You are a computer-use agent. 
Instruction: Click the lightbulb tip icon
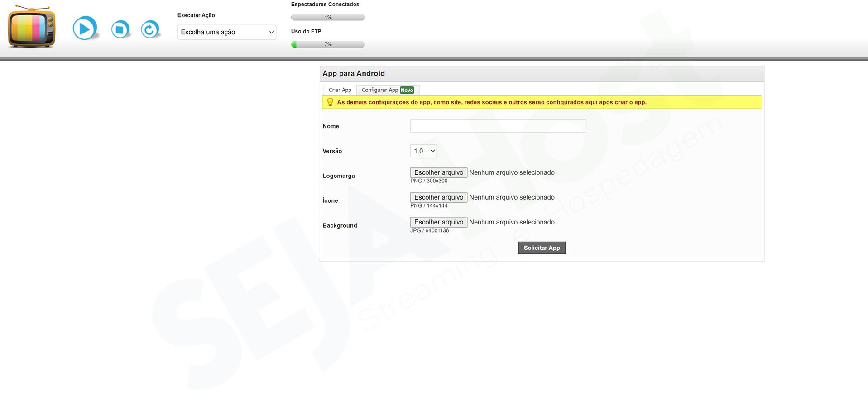(x=330, y=102)
